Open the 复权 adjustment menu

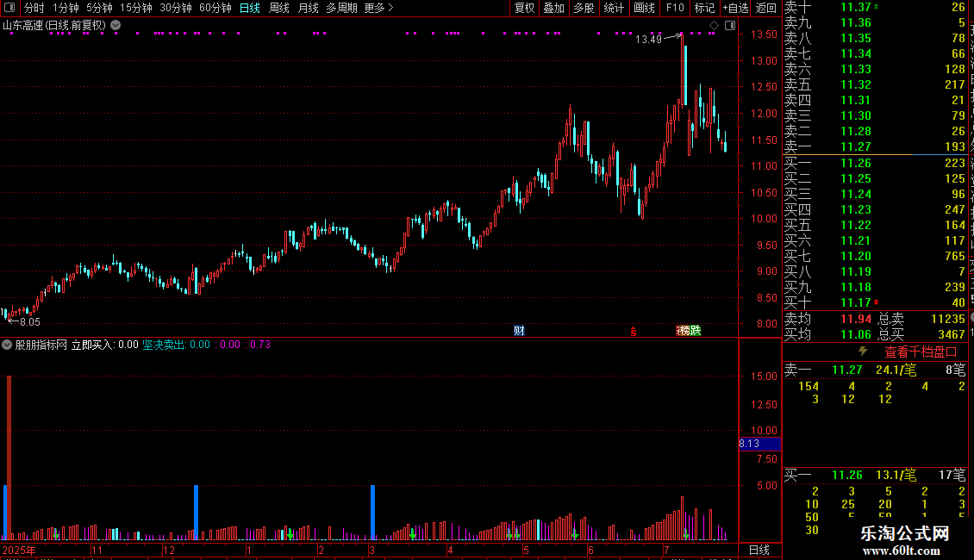[524, 8]
